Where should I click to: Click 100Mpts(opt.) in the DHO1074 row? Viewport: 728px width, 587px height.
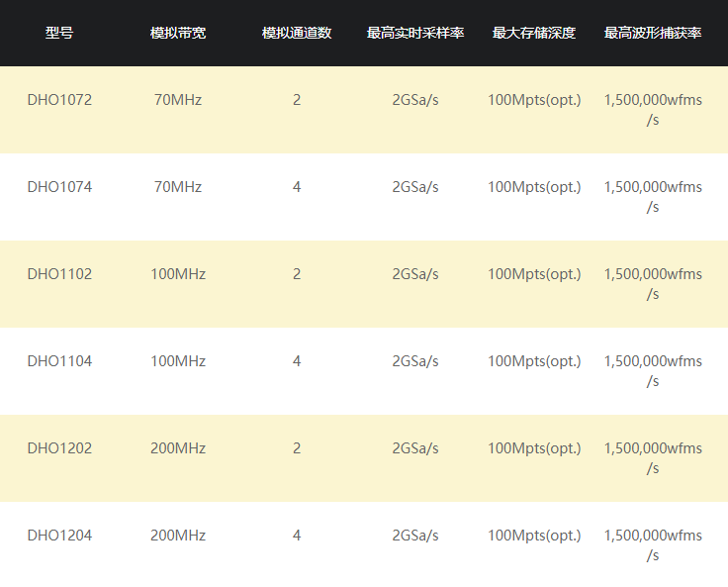click(534, 187)
